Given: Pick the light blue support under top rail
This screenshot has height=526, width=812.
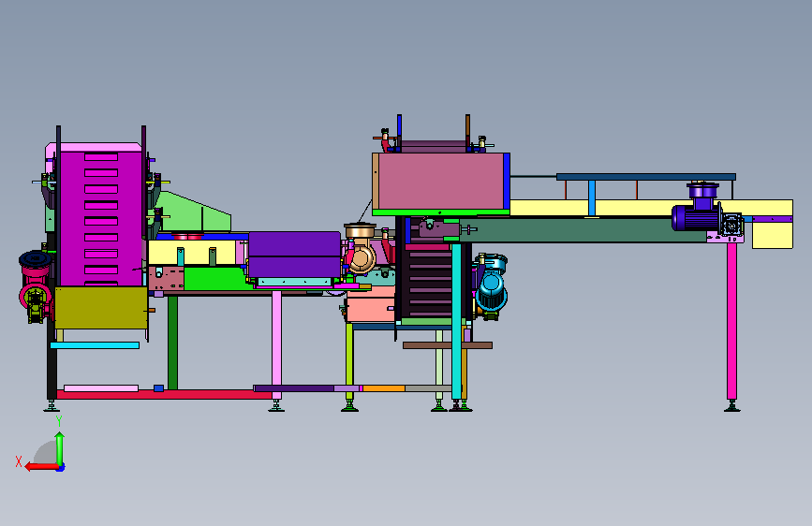Looking at the screenshot, I should pyautogui.click(x=591, y=198).
